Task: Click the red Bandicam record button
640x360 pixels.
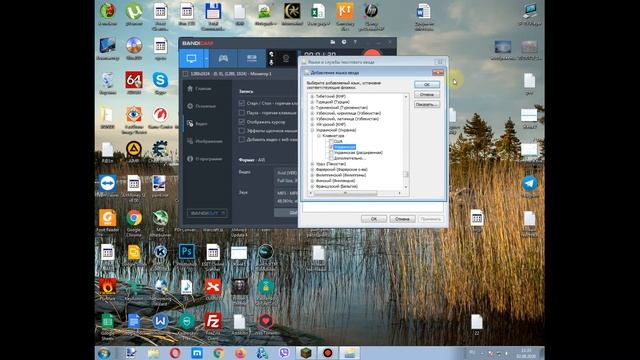Action: (x=372, y=53)
